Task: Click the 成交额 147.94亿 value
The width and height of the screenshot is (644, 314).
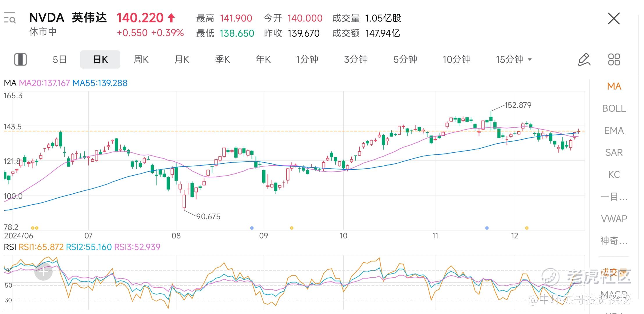Action: click(x=383, y=33)
